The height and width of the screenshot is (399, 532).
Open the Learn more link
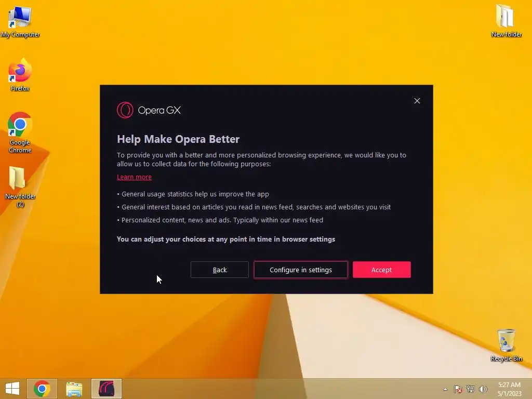point(135,177)
